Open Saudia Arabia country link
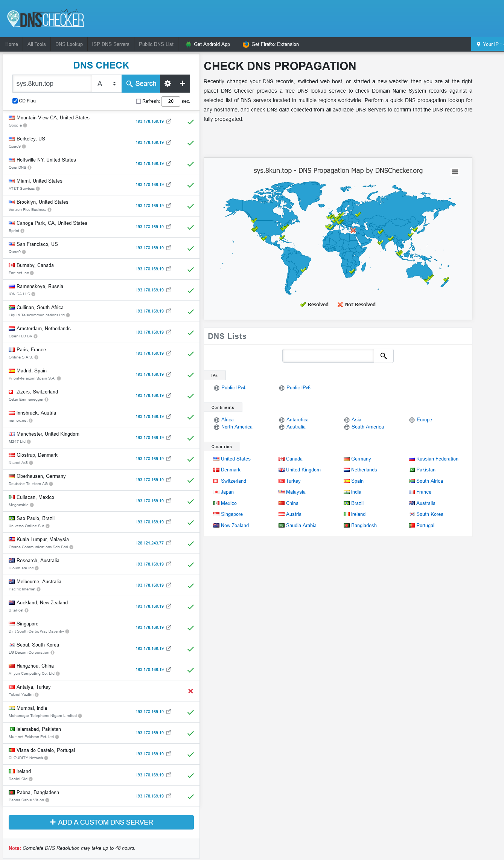504x860 pixels. coord(301,525)
